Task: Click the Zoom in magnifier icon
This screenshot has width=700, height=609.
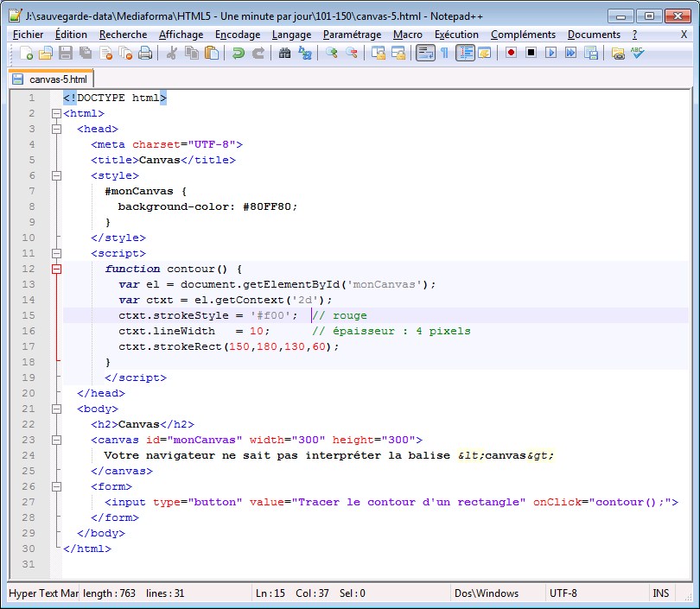Action: coord(332,54)
